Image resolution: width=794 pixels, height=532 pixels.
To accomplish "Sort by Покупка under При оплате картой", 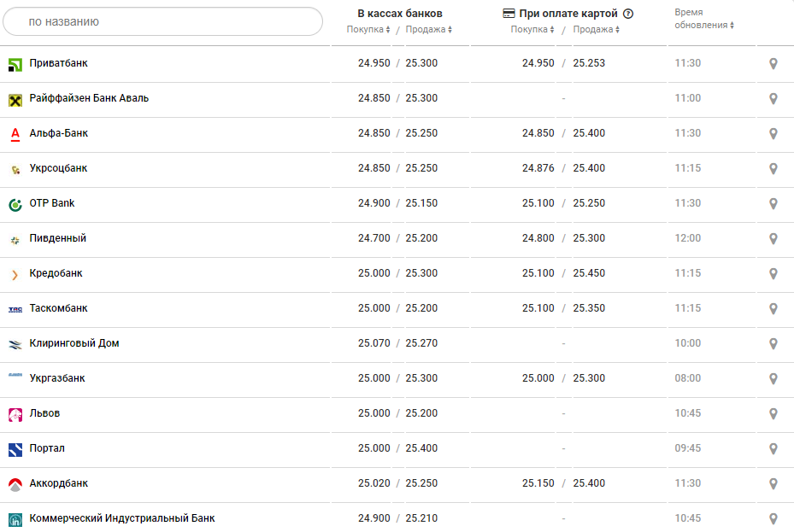I will click(x=532, y=30).
